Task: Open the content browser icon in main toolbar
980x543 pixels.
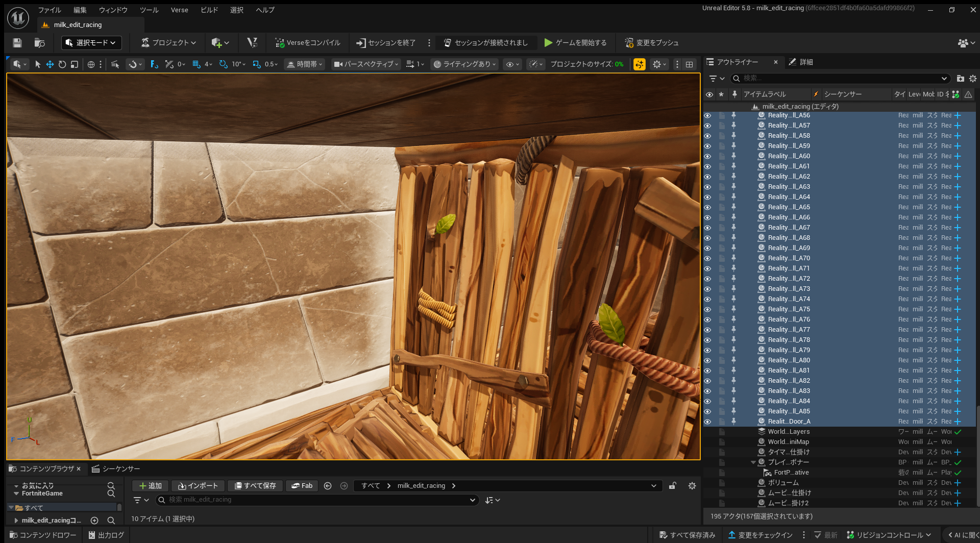Action: pos(39,43)
